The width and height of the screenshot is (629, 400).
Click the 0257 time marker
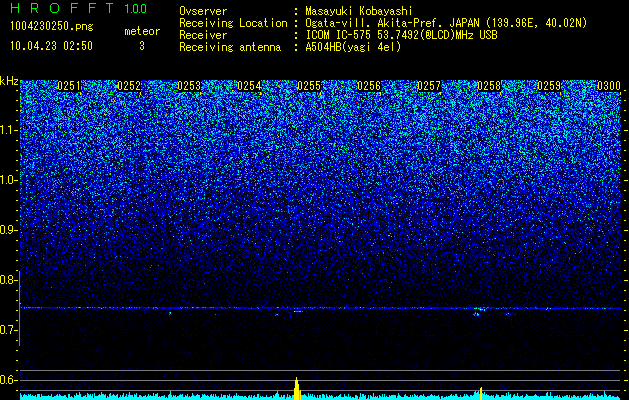tap(429, 86)
